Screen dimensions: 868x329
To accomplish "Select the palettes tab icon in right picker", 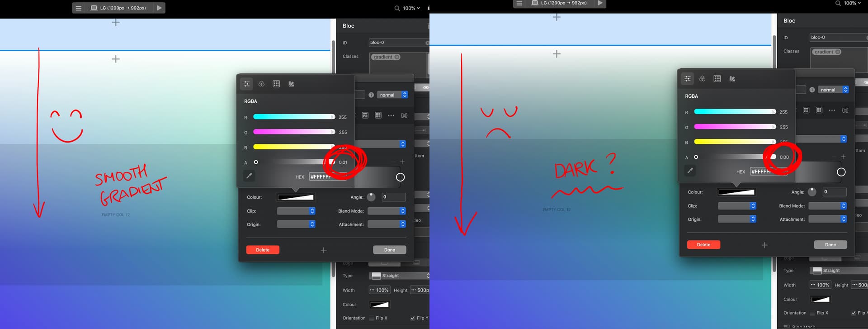I will click(732, 79).
